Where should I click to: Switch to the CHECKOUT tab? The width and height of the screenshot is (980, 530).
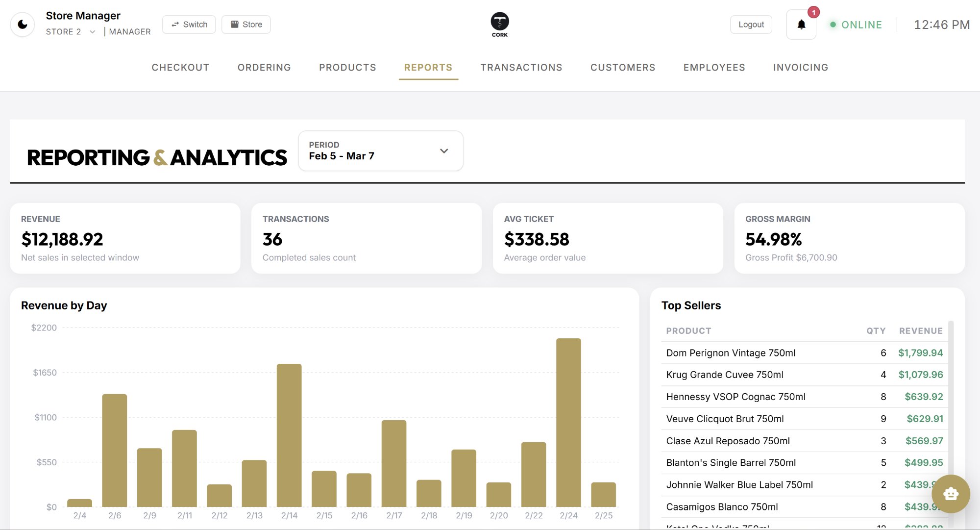[x=180, y=67]
